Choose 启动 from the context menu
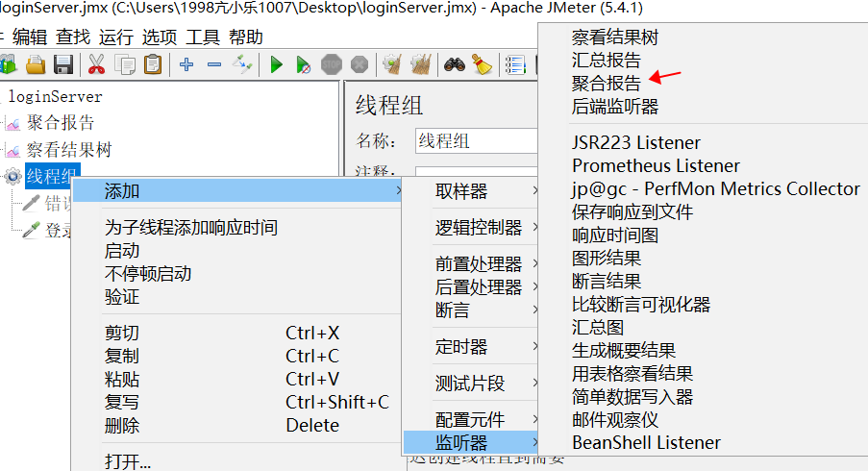This screenshot has height=471, width=868. click(122, 251)
